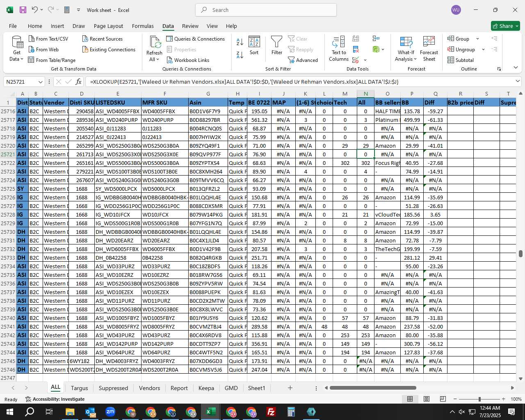Viewport: 525px width, 420px height.
Task: Open the Suppressed sheet tab
Action: (x=113, y=388)
